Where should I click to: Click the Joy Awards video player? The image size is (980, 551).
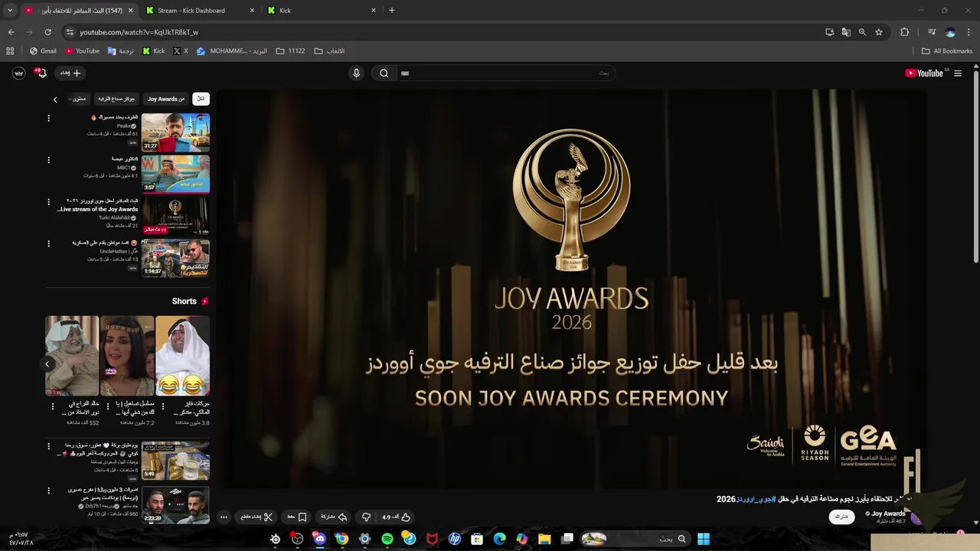pyautogui.click(x=571, y=289)
